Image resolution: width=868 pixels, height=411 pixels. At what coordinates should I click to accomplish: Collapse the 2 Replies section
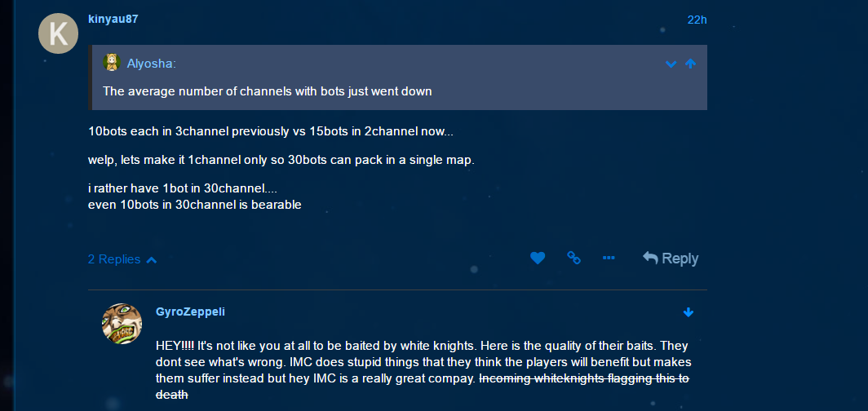click(122, 259)
